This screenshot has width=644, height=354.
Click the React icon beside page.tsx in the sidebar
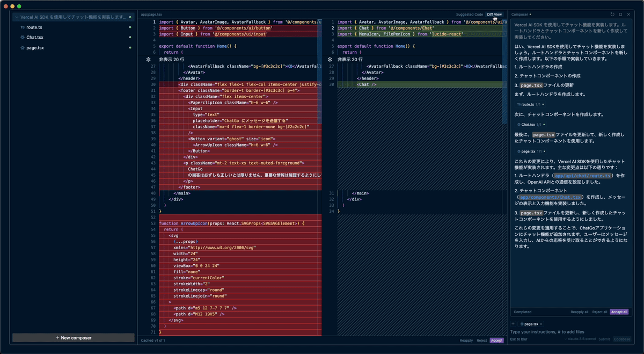coord(22,48)
